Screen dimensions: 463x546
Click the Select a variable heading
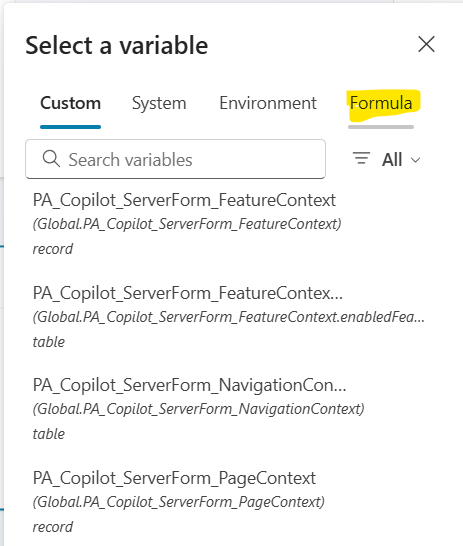pos(117,45)
